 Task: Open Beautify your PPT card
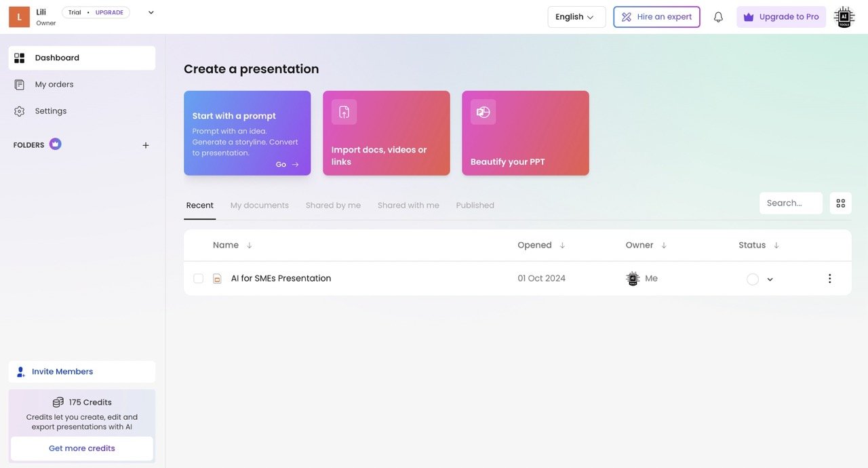(526, 133)
